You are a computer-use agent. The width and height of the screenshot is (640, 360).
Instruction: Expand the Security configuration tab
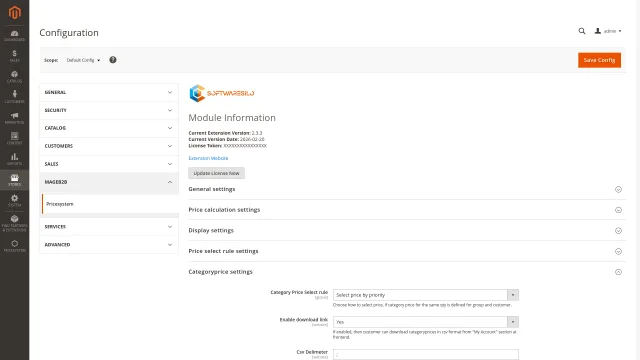109,110
